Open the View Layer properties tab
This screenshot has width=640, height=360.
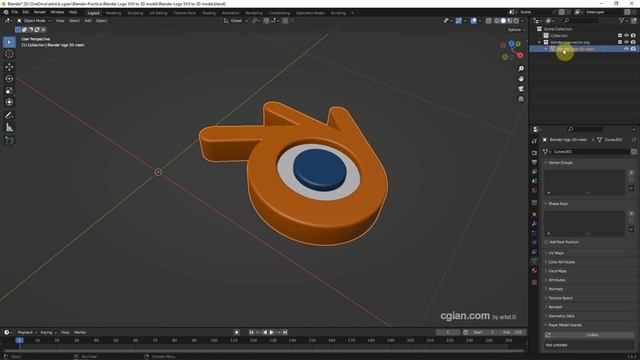pyautogui.click(x=534, y=172)
